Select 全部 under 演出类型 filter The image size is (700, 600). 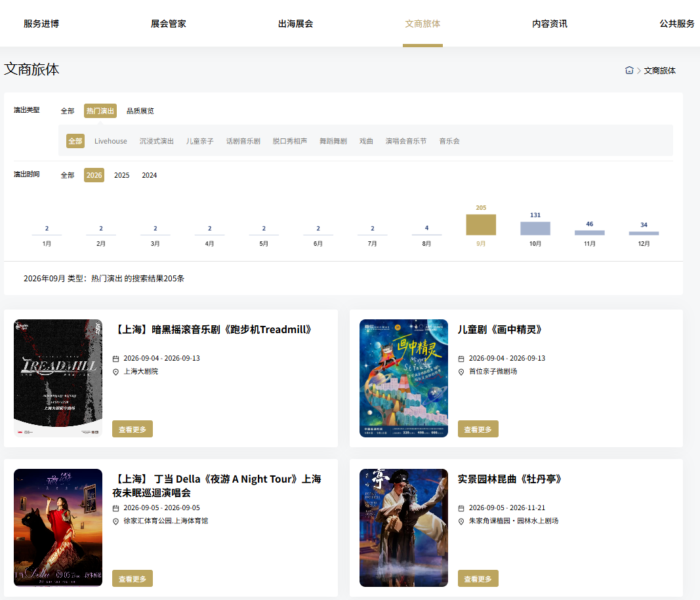click(68, 111)
